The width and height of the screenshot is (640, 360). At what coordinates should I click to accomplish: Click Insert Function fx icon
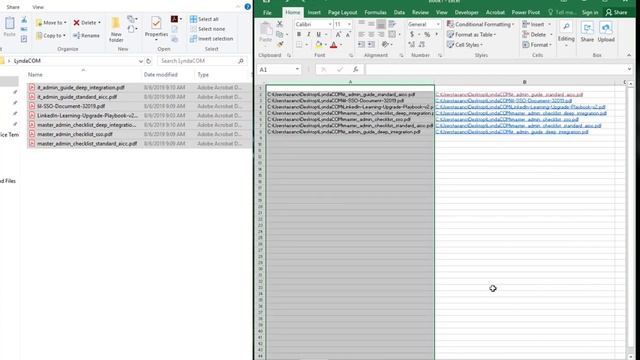coord(356,69)
